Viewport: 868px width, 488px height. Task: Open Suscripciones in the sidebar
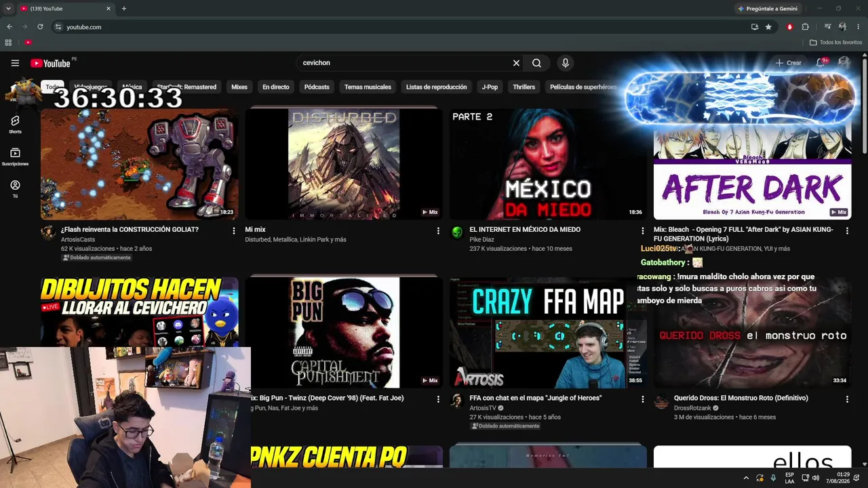[x=15, y=157]
